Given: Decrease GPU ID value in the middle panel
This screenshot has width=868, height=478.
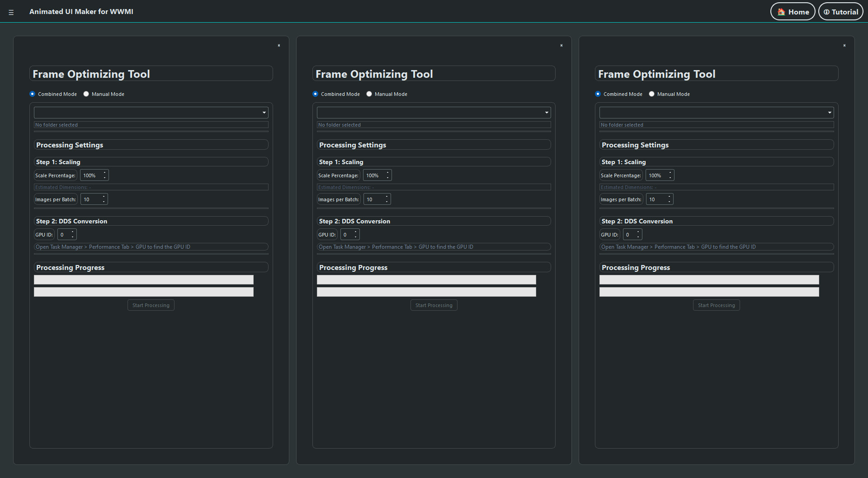Looking at the screenshot, I should coord(356,237).
